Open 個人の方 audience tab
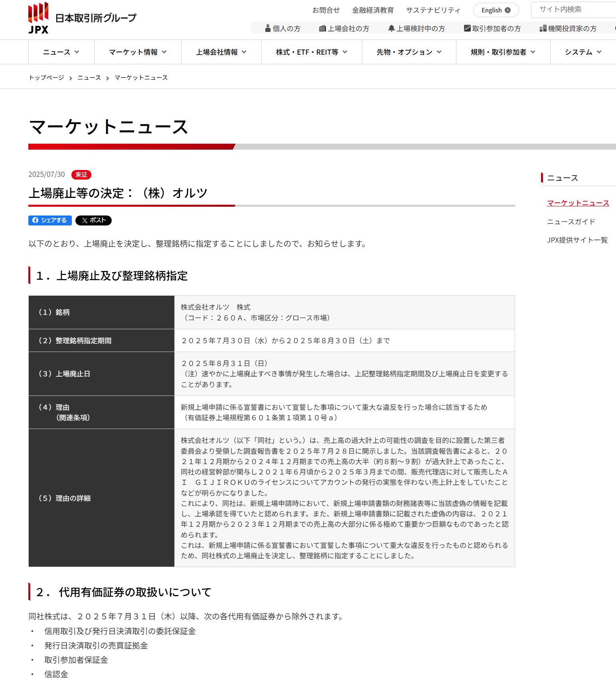Image resolution: width=616 pixels, height=688 pixels. point(283,28)
